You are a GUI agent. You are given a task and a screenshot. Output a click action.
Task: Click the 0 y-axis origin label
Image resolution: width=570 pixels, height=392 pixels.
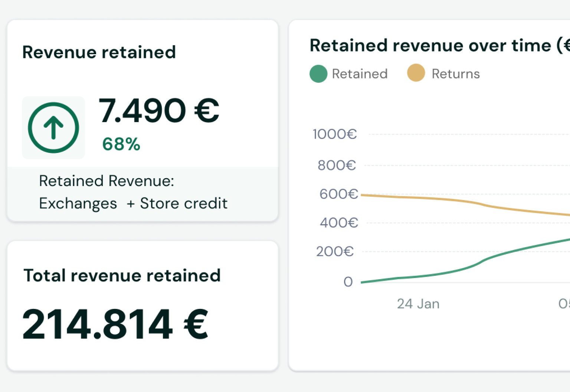348,282
